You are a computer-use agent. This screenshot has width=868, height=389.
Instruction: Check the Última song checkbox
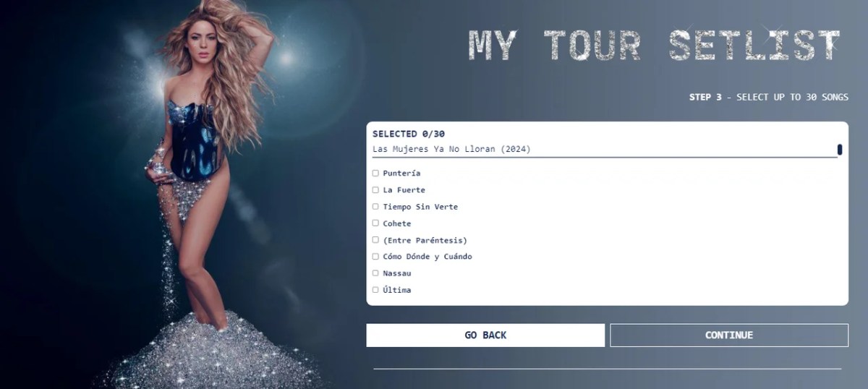pyautogui.click(x=375, y=290)
